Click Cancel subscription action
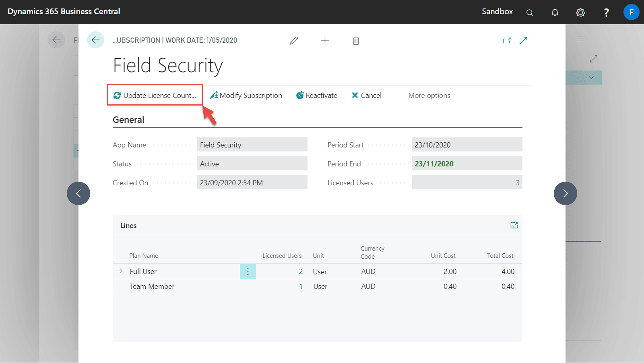Screen dimensions: 644x363 (x=367, y=95)
